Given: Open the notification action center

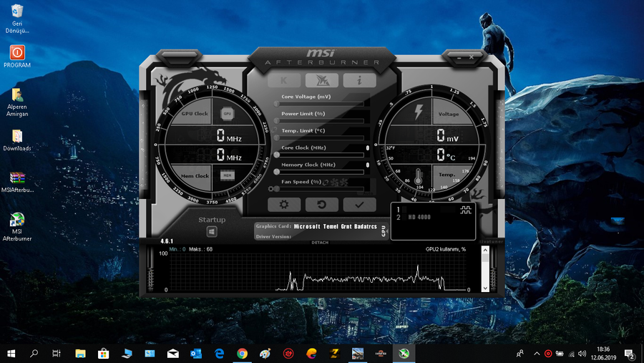Looking at the screenshot, I should click(x=630, y=354).
